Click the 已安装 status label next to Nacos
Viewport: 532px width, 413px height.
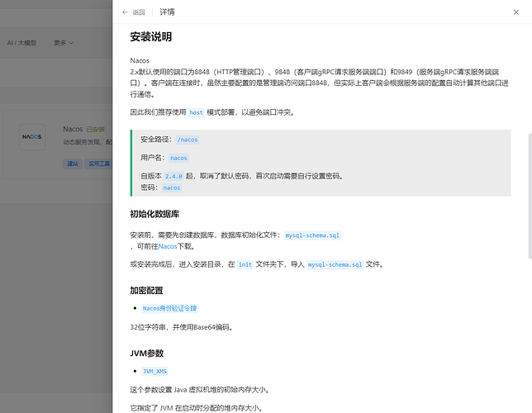click(x=95, y=130)
